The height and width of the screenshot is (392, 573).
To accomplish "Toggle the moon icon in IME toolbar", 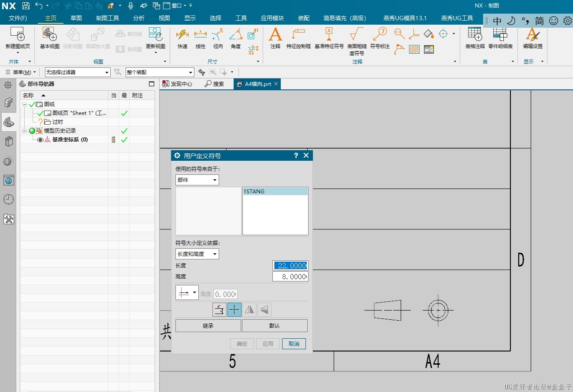I will click(x=511, y=21).
